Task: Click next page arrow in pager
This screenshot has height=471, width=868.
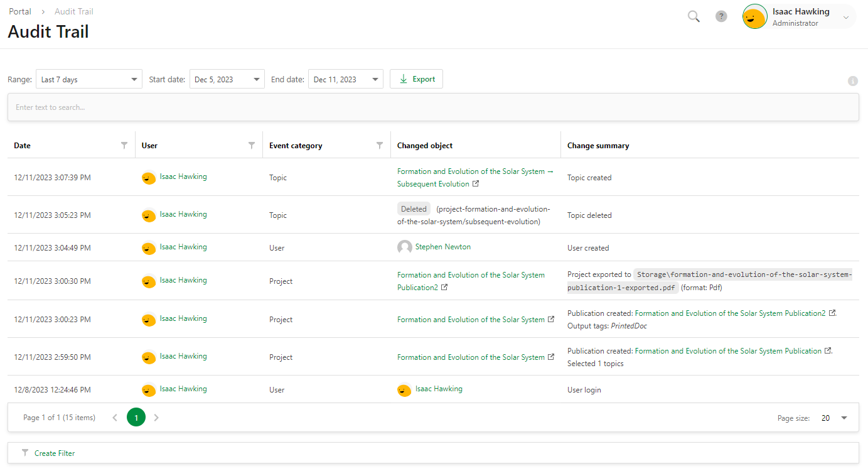Action: pyautogui.click(x=156, y=418)
